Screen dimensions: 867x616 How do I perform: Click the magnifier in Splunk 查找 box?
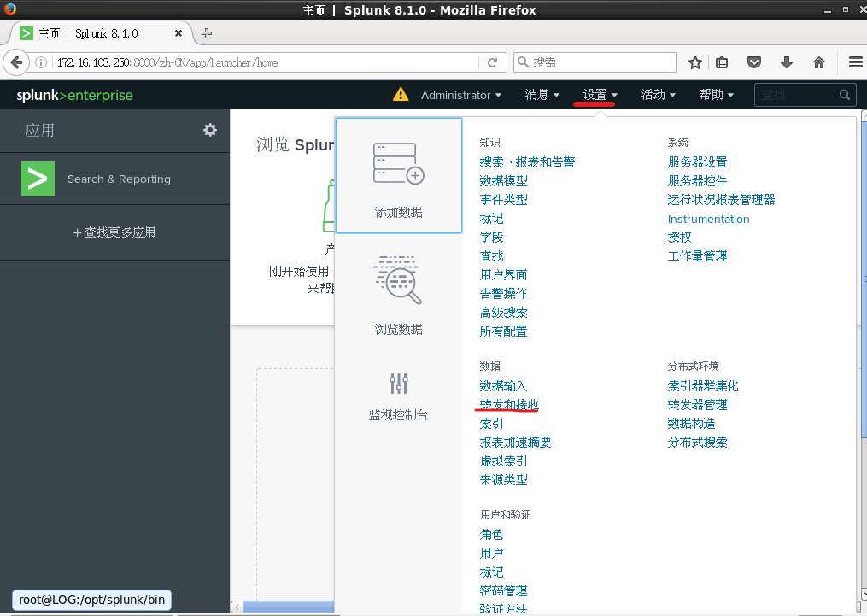[844, 95]
